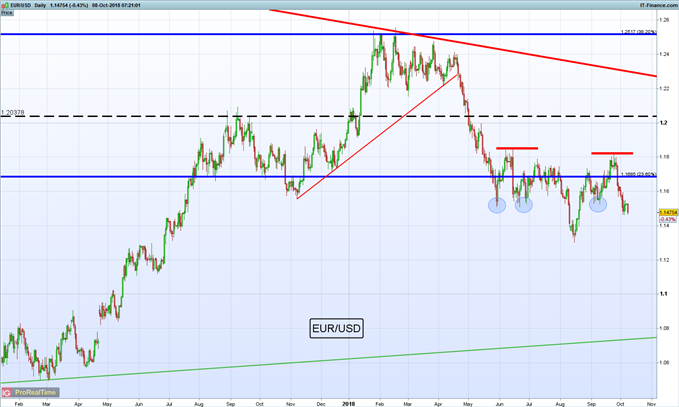This screenshot has height=407, width=679.
Task: Click the 2018 year label on time axis
Action: tap(349, 404)
